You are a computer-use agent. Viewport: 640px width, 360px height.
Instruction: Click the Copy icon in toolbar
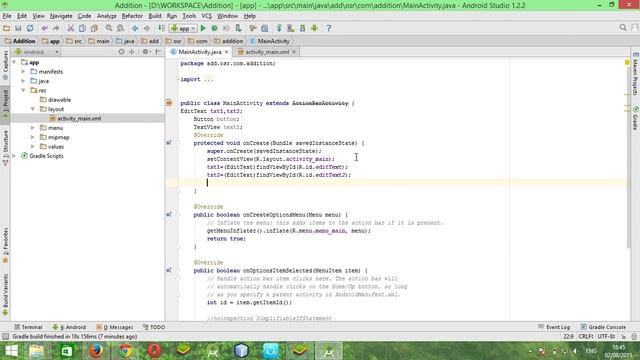click(x=82, y=28)
